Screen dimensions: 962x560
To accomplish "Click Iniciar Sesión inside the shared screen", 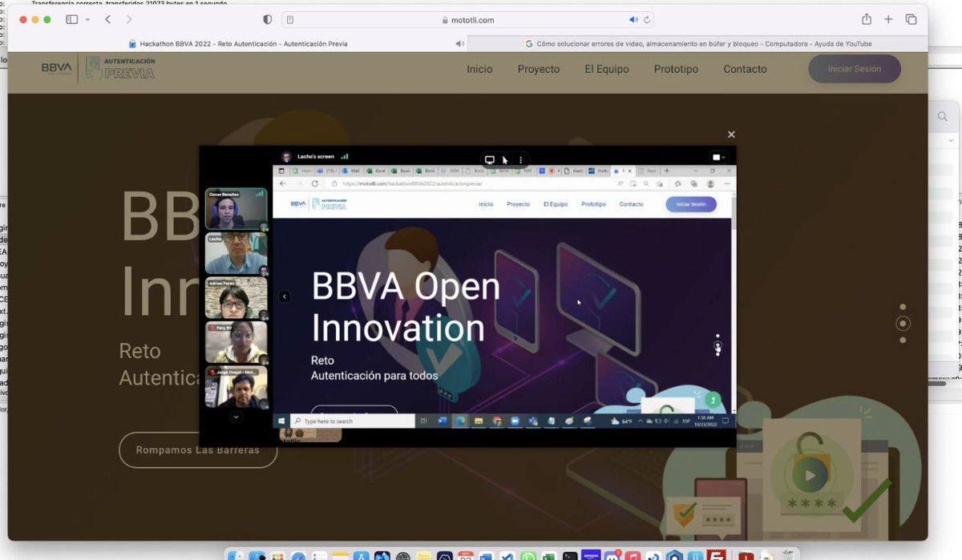I will click(691, 204).
